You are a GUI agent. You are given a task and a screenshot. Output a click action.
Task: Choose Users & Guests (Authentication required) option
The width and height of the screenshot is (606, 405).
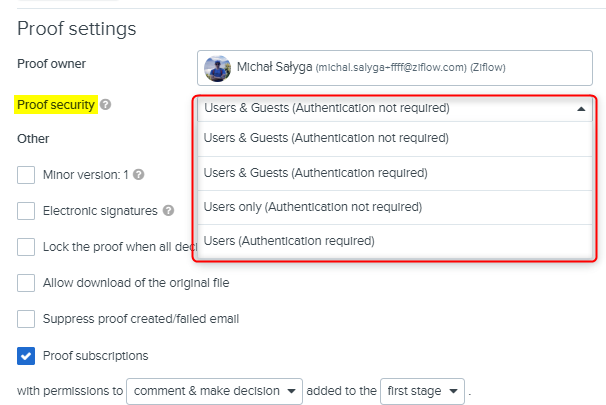click(315, 173)
